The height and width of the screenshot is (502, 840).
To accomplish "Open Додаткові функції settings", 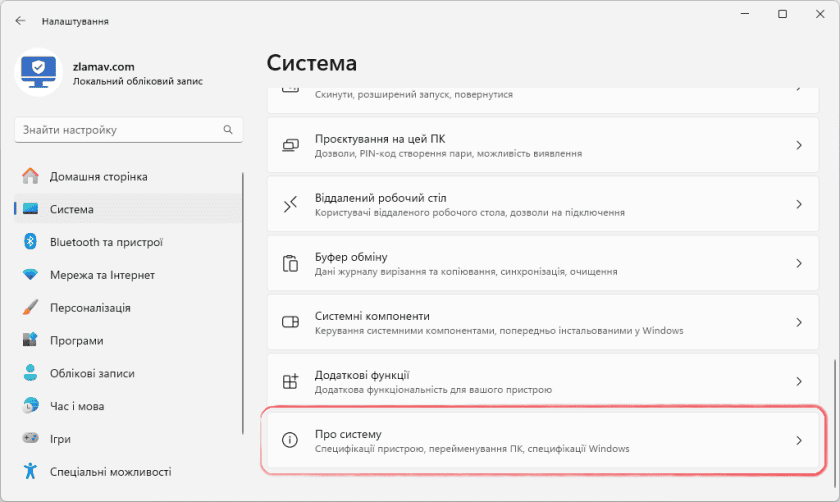I will pos(543,381).
